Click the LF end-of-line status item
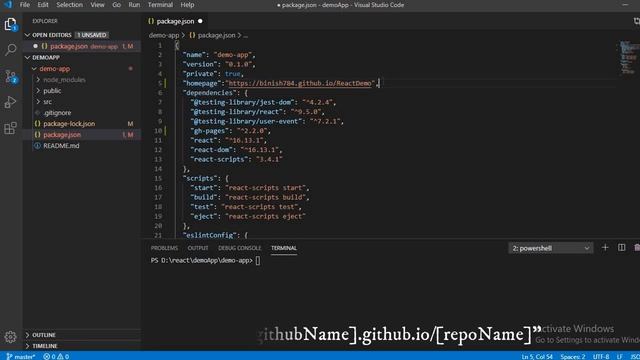Viewport: 640px width, 360px height. 620,356
